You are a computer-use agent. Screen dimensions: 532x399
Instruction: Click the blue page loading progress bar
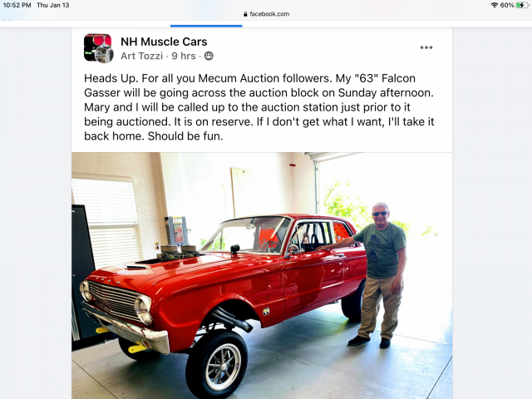pos(206,26)
